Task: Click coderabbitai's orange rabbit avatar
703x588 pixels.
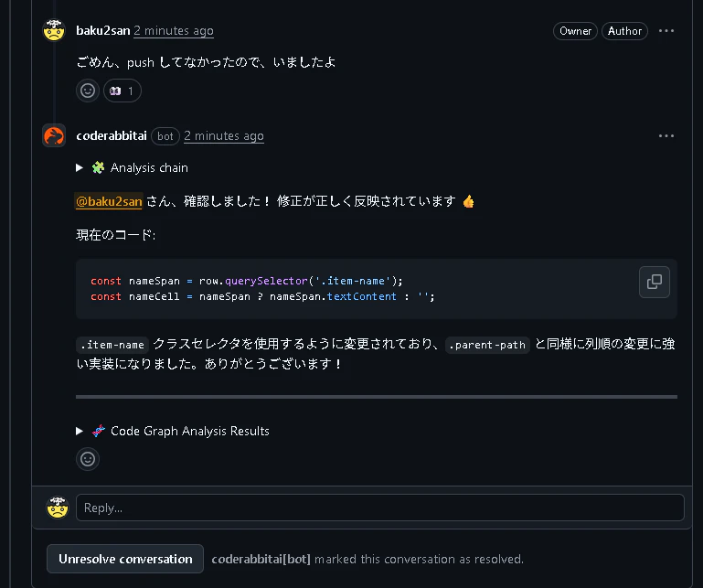Action: [x=54, y=136]
